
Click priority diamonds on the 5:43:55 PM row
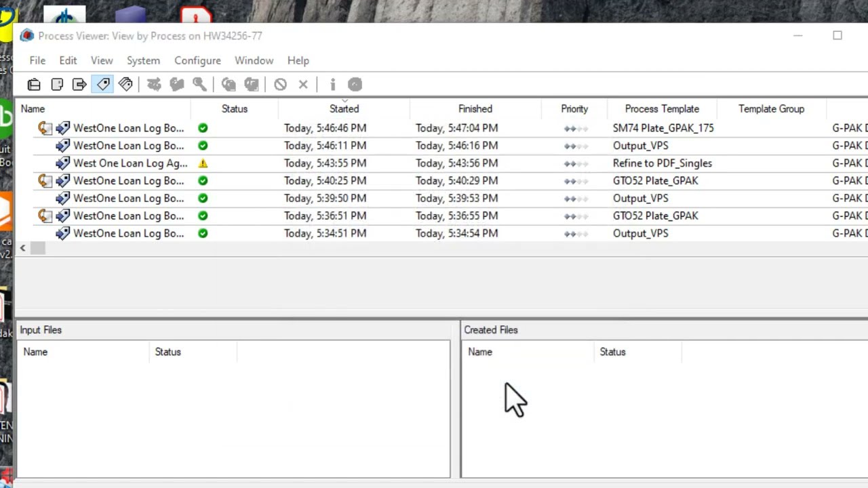pos(575,163)
